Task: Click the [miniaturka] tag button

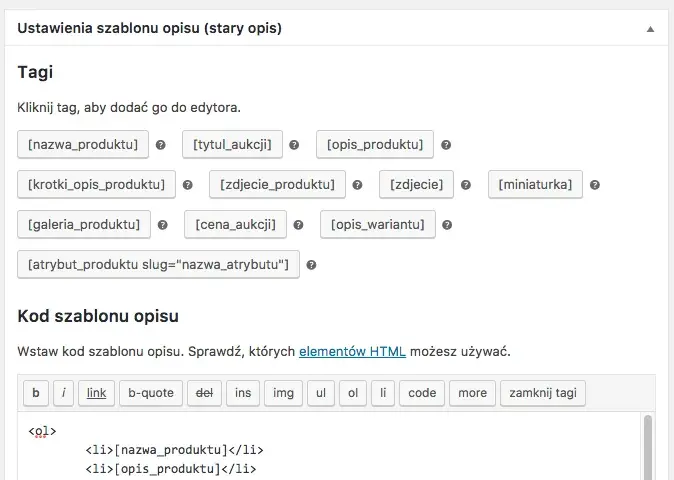Action: [535, 184]
